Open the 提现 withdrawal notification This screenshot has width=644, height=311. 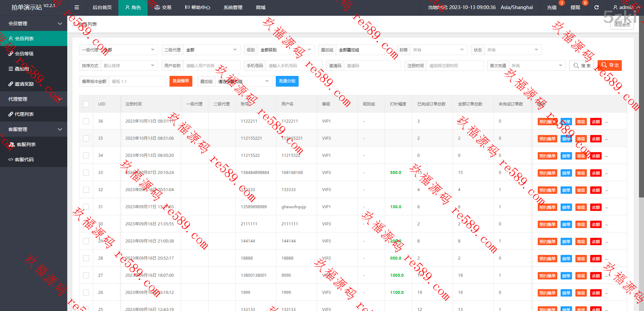tap(575, 7)
